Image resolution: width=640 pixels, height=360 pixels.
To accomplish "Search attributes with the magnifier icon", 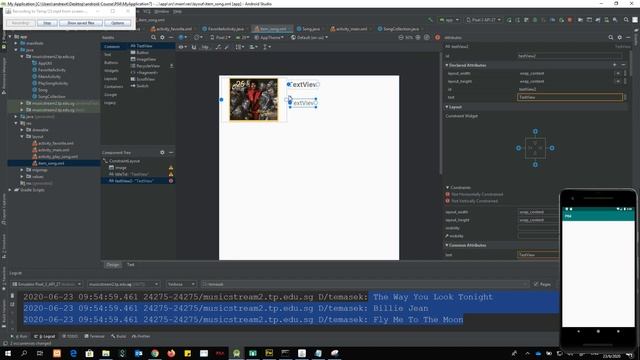I will pos(611,38).
